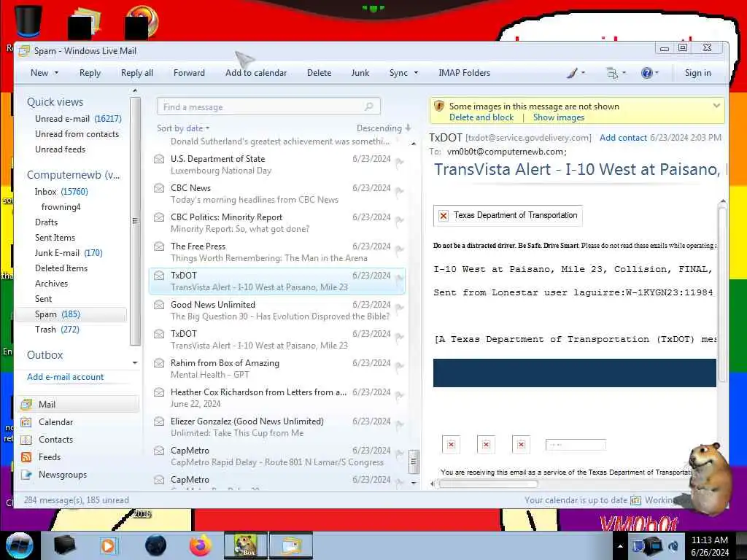
Task: Click Add to calendar button
Action: [x=256, y=73]
